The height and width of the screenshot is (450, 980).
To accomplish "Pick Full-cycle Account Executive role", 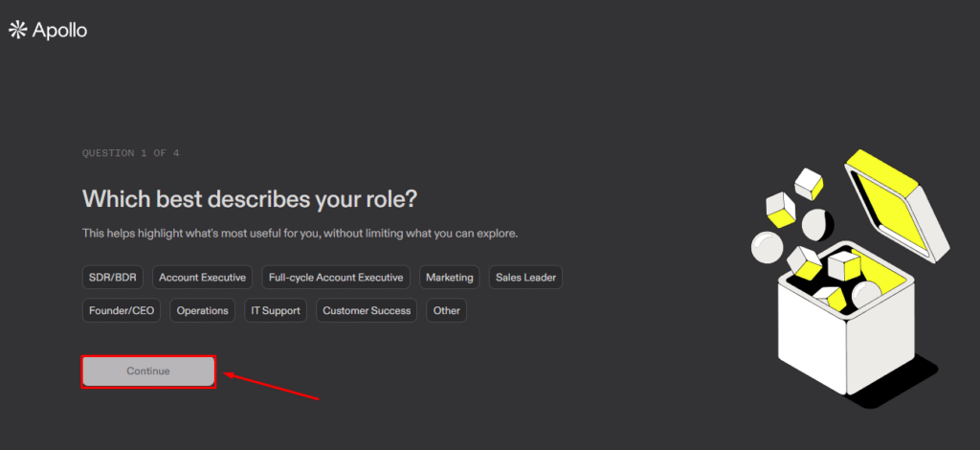I will (x=336, y=278).
